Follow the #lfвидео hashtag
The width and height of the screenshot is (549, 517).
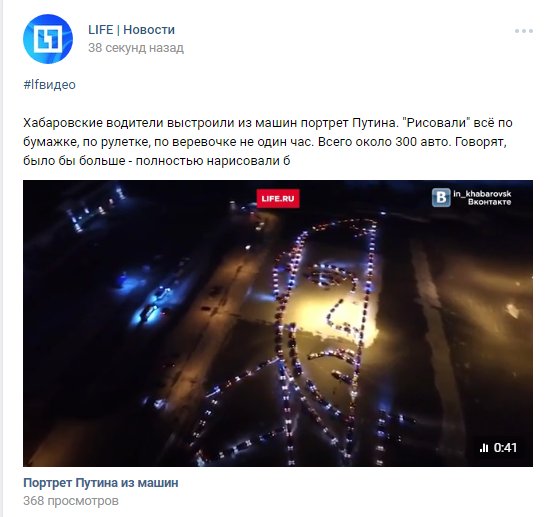point(49,85)
